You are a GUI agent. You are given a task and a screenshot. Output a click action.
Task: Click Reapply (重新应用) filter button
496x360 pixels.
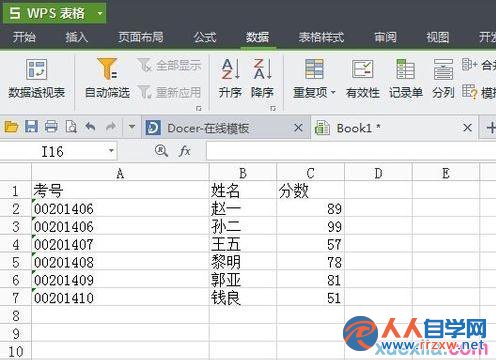[169, 92]
